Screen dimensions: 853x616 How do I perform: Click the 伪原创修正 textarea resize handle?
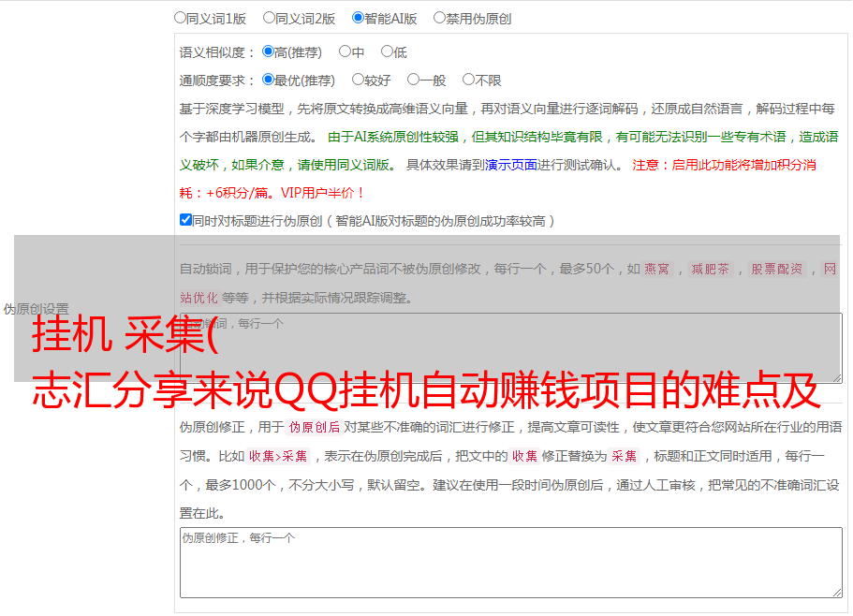(x=837, y=593)
